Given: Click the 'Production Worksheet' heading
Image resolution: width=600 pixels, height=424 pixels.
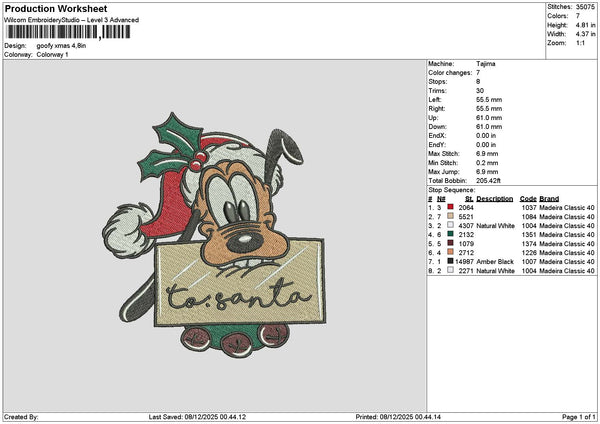Looking at the screenshot, I should pyautogui.click(x=56, y=9).
